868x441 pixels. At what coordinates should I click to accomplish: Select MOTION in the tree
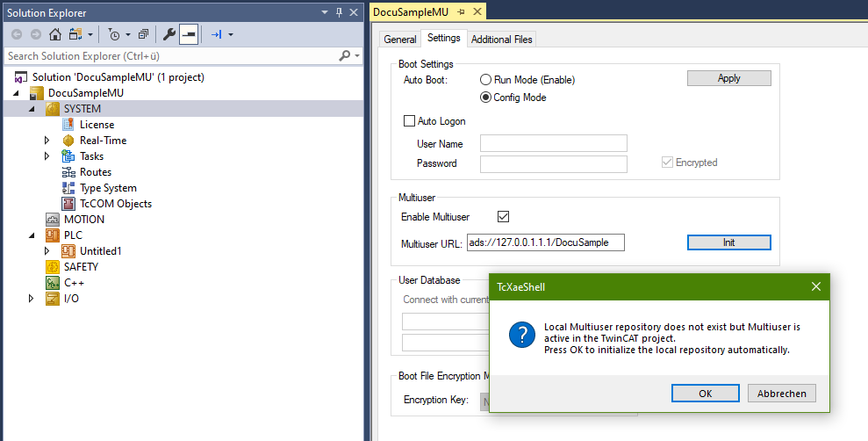[x=84, y=220]
